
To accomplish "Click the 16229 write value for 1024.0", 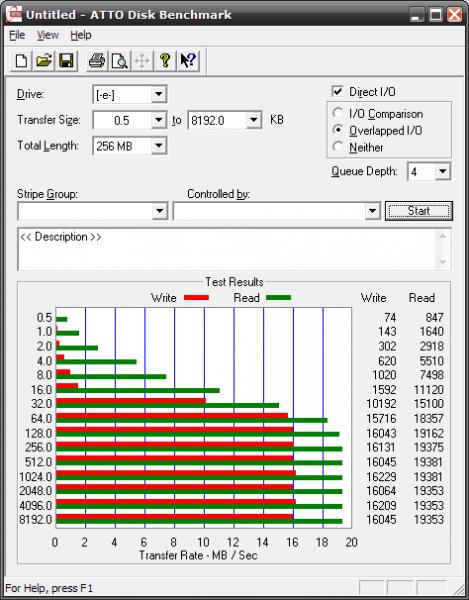I will coord(381,477).
